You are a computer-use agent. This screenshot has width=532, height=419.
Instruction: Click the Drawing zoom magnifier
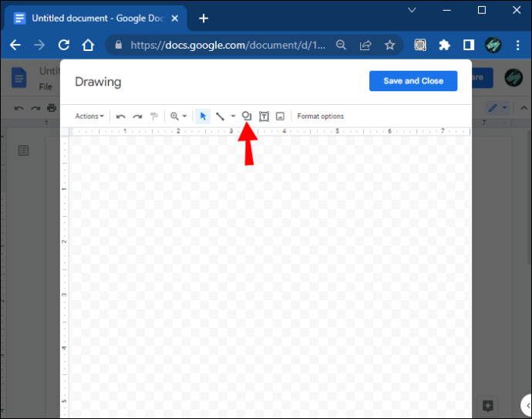(174, 116)
